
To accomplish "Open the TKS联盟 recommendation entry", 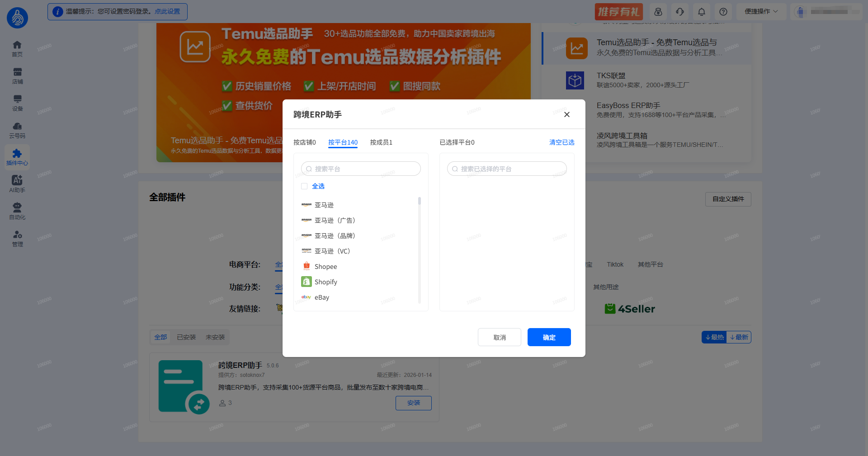I will pos(646,80).
